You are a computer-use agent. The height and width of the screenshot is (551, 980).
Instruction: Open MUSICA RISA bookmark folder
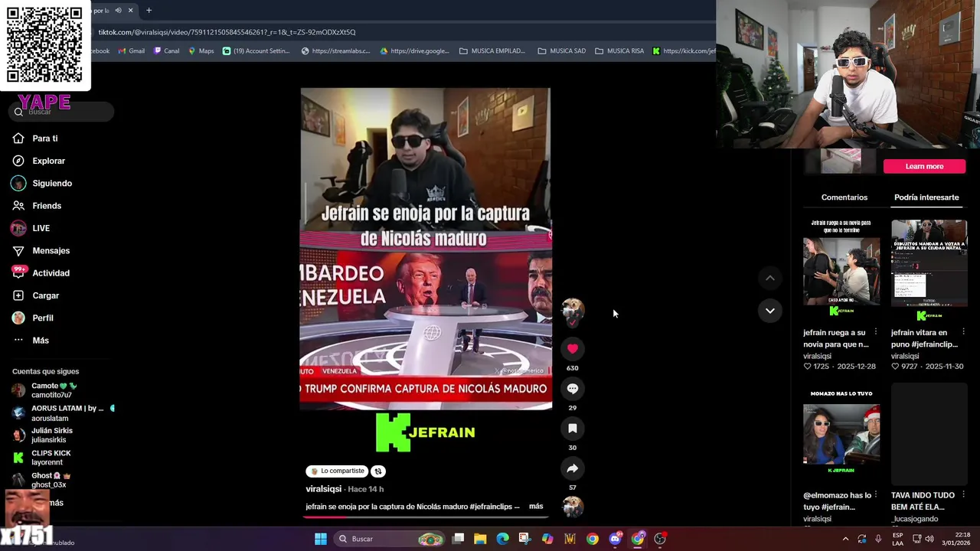click(x=619, y=51)
